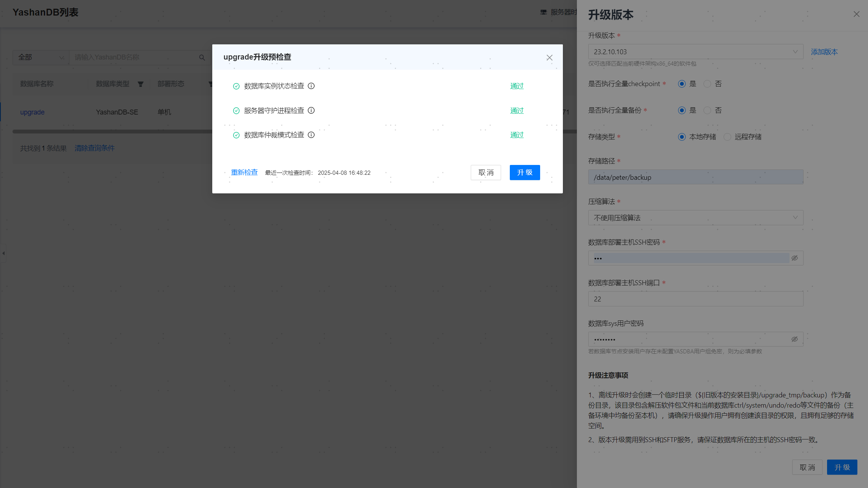
Task: Open the 升级版本 23.2.10.103 dropdown
Action: point(695,52)
